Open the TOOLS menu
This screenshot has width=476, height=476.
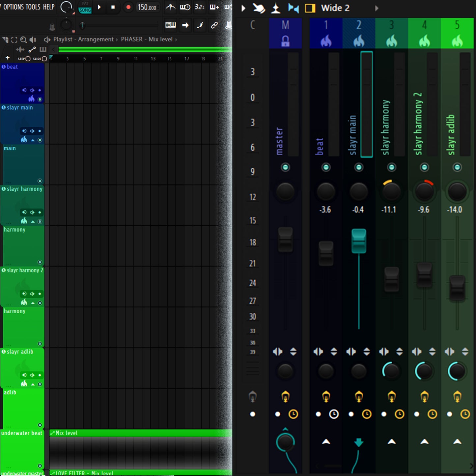[x=33, y=7]
